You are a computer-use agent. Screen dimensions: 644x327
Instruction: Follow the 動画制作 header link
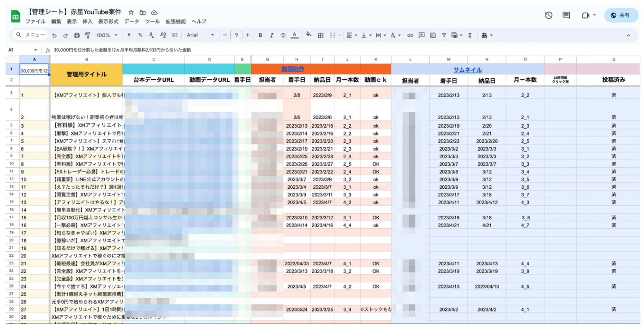coord(293,69)
